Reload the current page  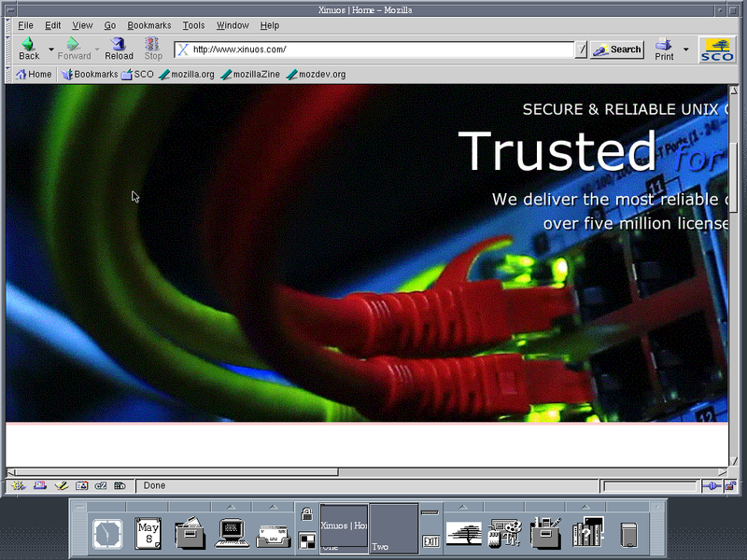pos(119,49)
